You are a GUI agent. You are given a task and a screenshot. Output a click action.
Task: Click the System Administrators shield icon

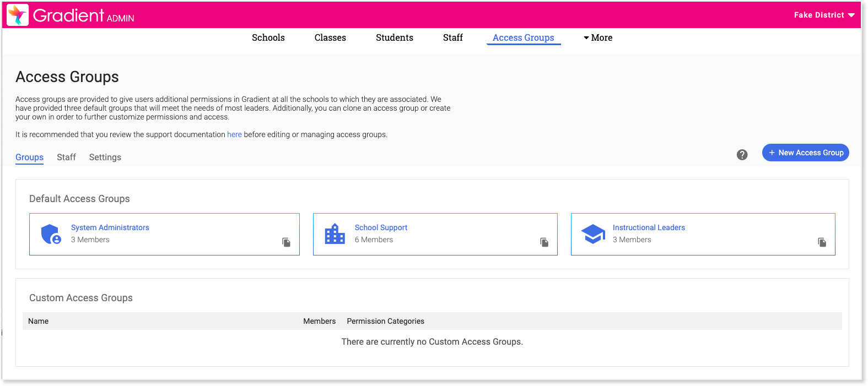coord(51,234)
